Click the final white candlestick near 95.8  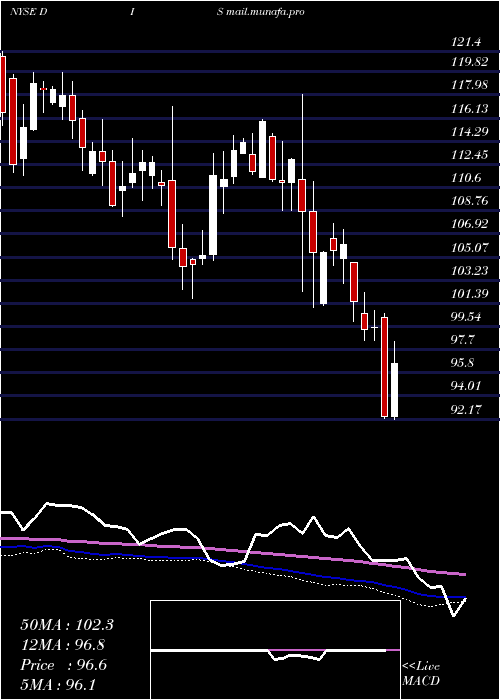click(395, 389)
